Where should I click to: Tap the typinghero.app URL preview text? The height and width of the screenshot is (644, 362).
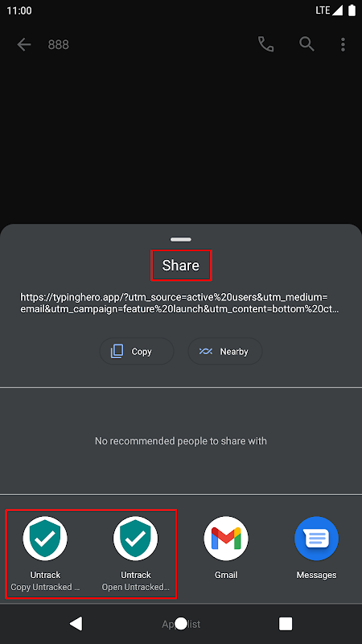click(180, 303)
